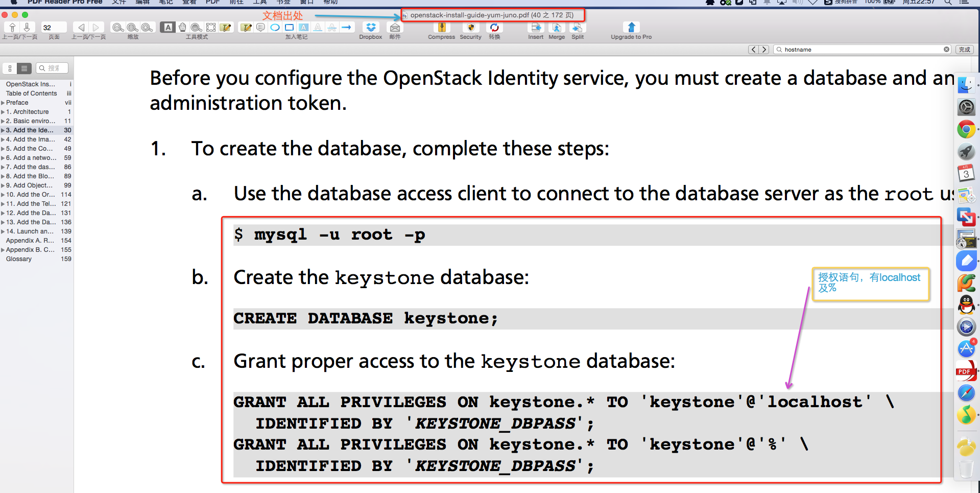This screenshot has width=980, height=493.
Task: Expand the 1. Architecture outline entry
Action: (x=3, y=112)
